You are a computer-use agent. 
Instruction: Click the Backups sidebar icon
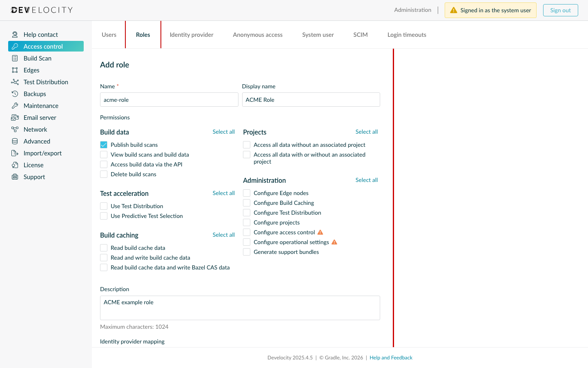(15, 94)
